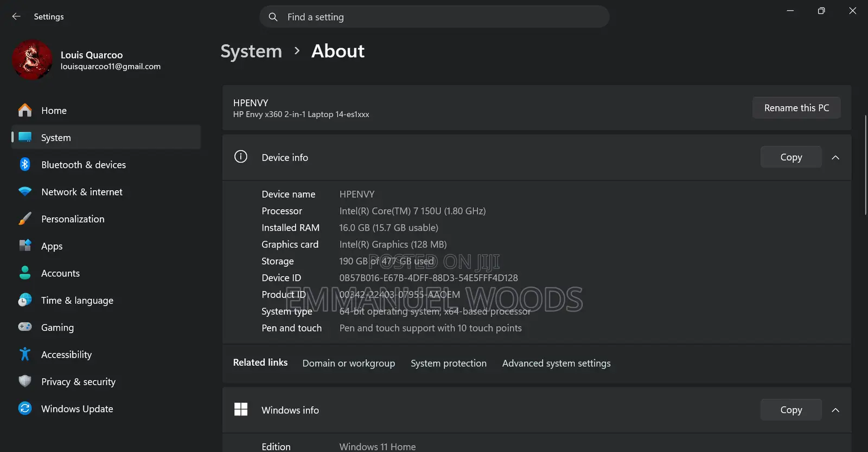Open Apps settings page
Image resolution: width=868 pixels, height=452 pixels.
106,246
